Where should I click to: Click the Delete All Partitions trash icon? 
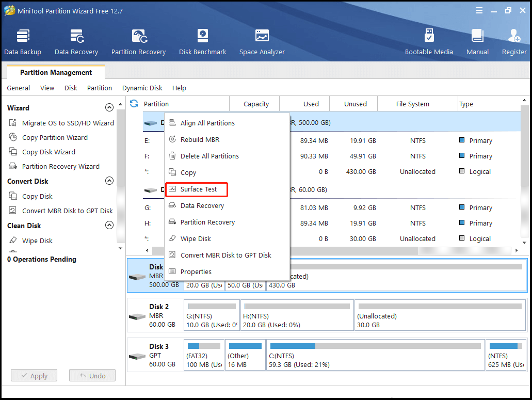172,156
